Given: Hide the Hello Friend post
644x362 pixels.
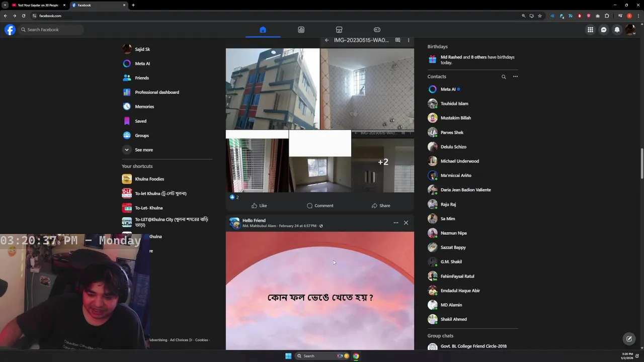Looking at the screenshot, I should pos(406,223).
